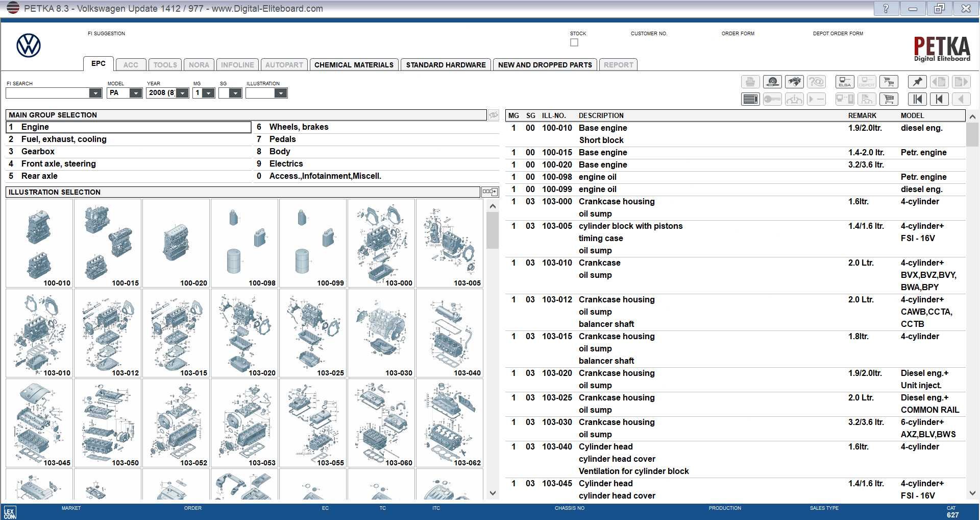Select main group 3 Gearbox
This screenshot has height=520, width=980.
click(129, 152)
